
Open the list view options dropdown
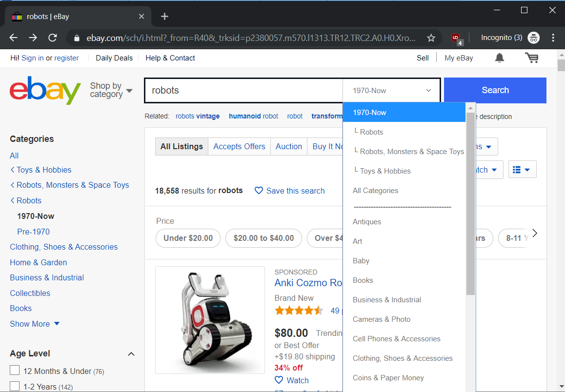[522, 170]
